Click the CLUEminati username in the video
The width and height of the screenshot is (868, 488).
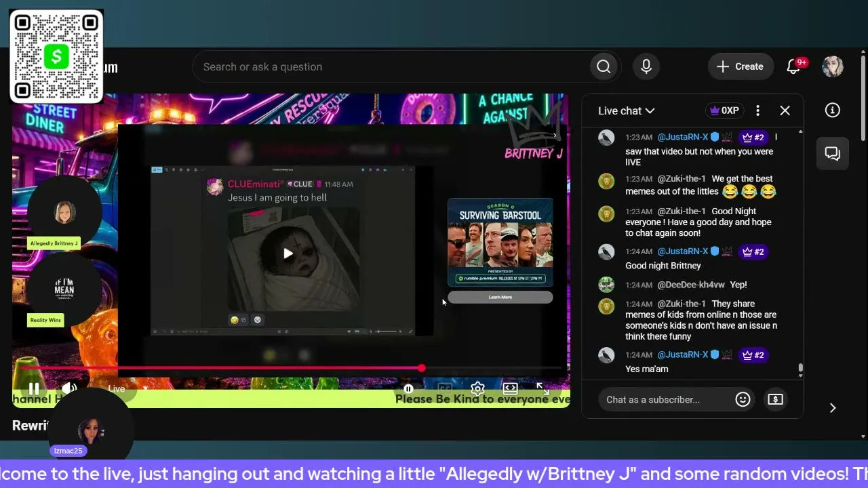pyautogui.click(x=256, y=184)
